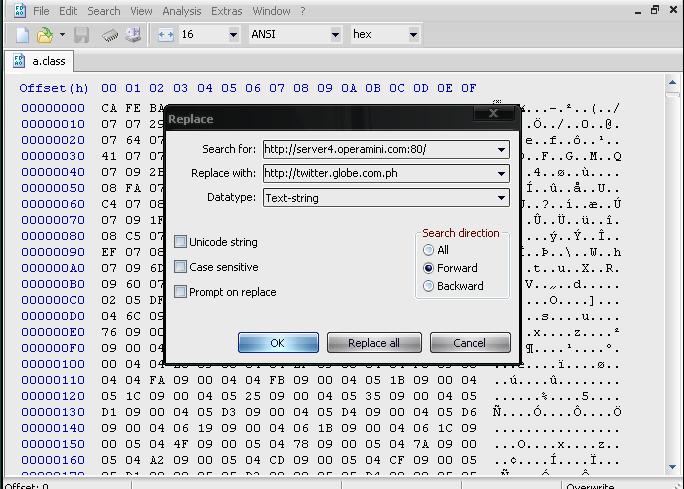
Task: Switch to the a.class tab
Action: point(39,61)
